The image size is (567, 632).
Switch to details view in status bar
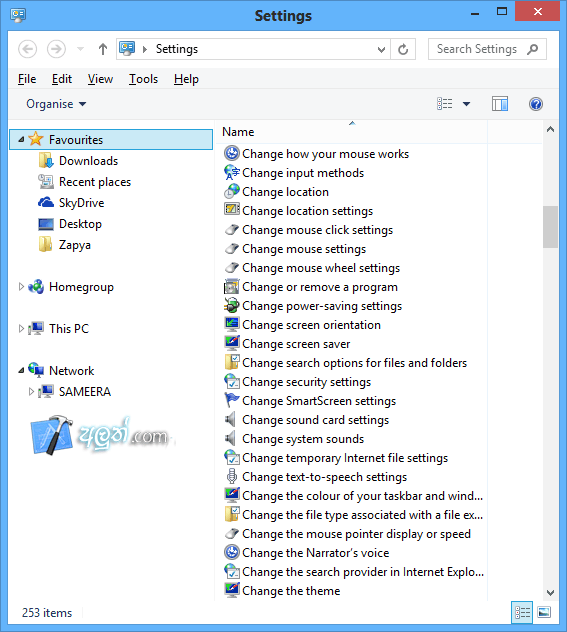[522, 612]
